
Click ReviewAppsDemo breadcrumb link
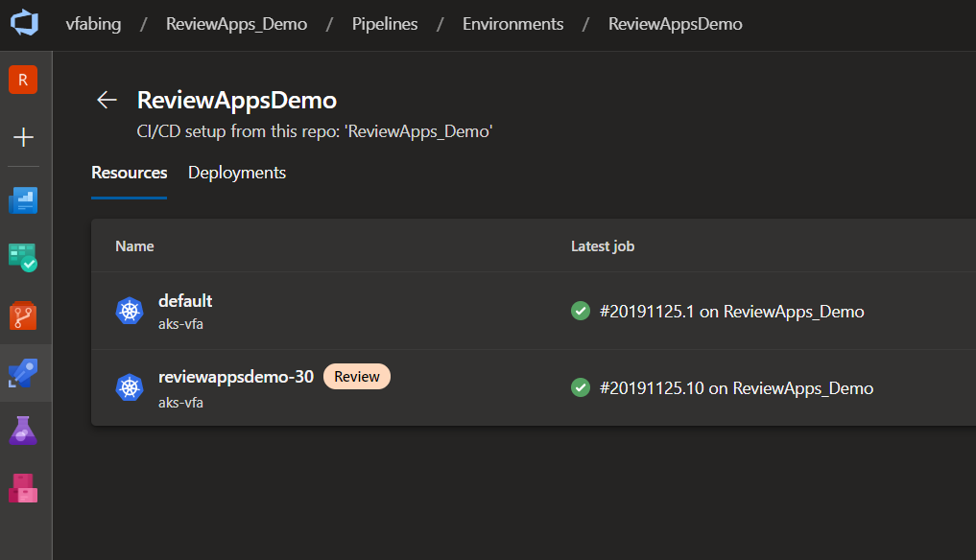676,24
